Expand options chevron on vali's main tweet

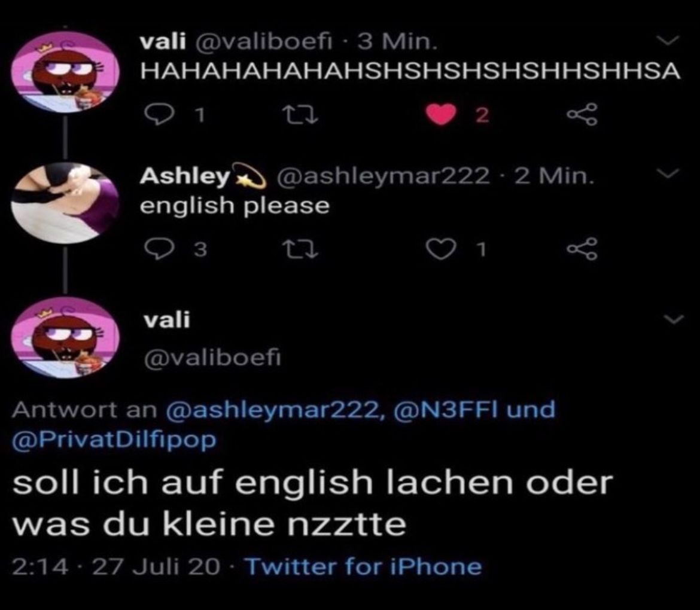(674, 319)
